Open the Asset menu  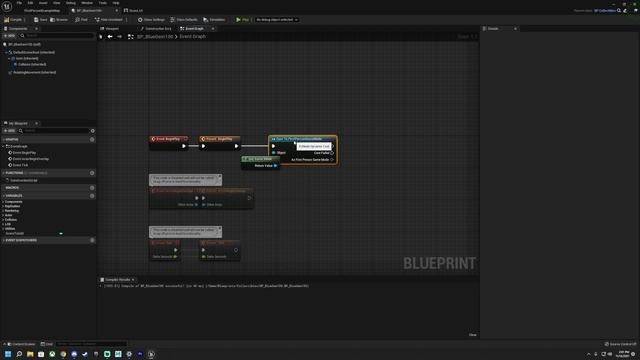tap(43, 3)
